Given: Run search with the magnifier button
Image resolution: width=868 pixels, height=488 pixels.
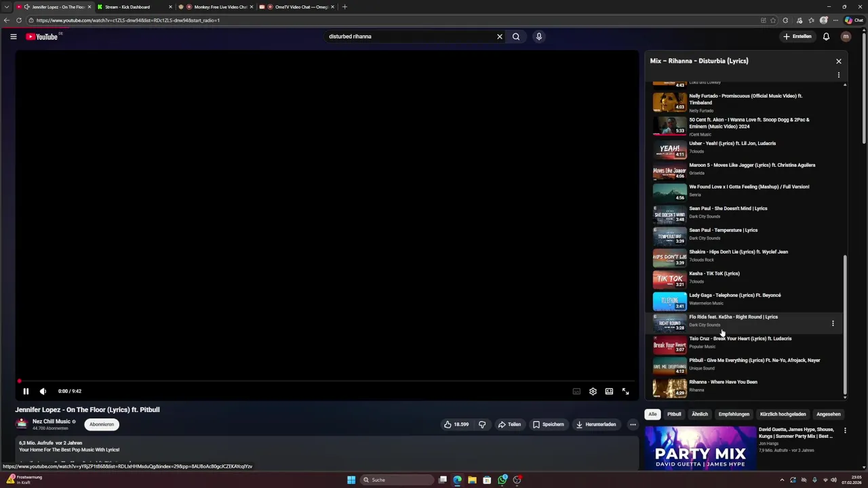Looking at the screenshot, I should pos(516,37).
